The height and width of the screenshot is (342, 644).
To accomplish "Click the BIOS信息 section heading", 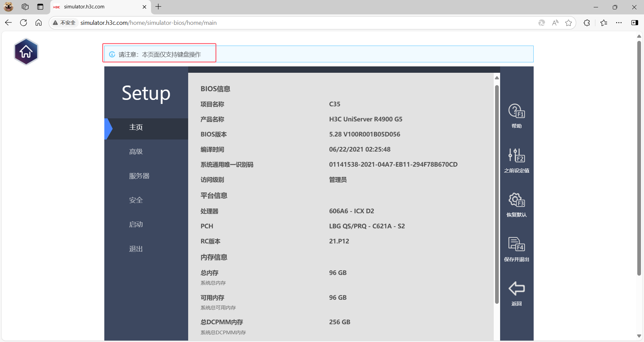I will pos(215,89).
